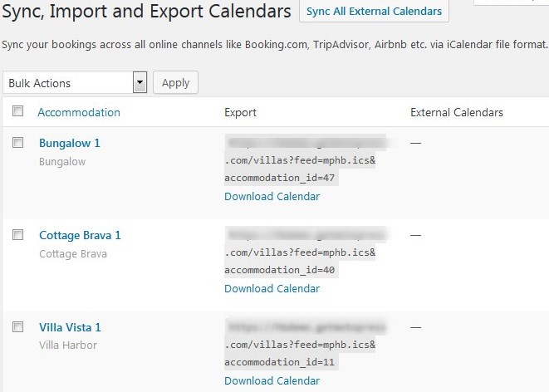The height and width of the screenshot is (392, 549).
Task: Download Calendar for Bungalow 1
Action: [x=272, y=196]
